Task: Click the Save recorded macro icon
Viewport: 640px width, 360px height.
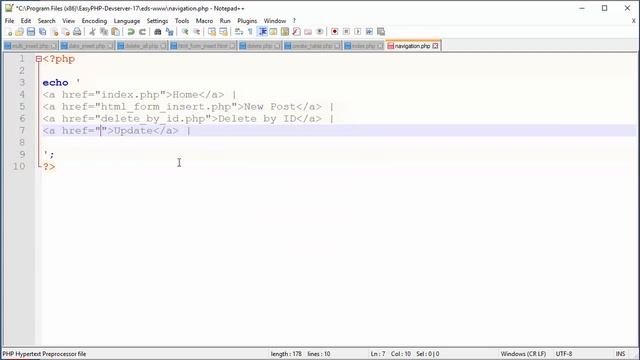Action: tap(381, 32)
